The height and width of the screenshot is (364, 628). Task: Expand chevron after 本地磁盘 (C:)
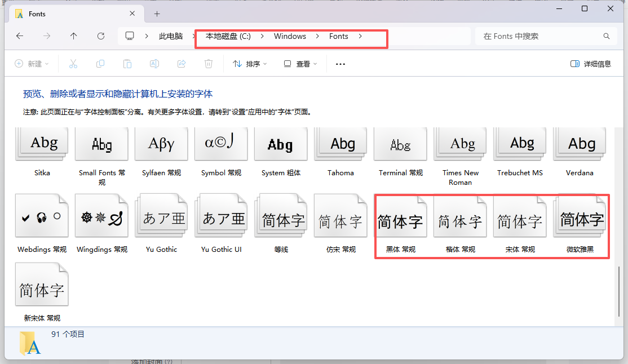pyautogui.click(x=262, y=36)
